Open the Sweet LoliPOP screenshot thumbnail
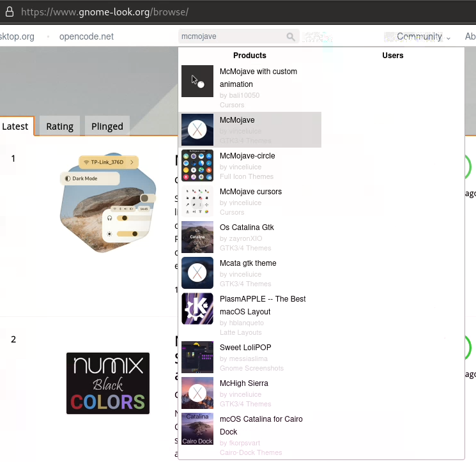 197,357
